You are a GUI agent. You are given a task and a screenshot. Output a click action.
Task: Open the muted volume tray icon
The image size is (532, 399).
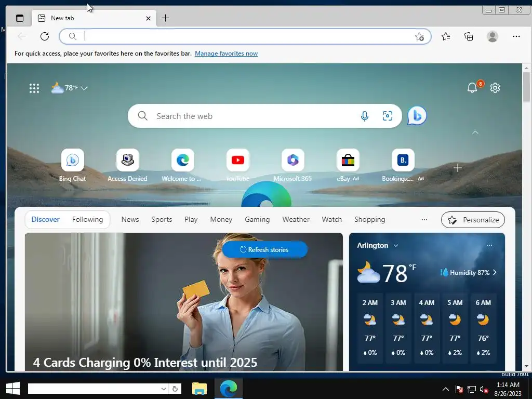click(484, 389)
